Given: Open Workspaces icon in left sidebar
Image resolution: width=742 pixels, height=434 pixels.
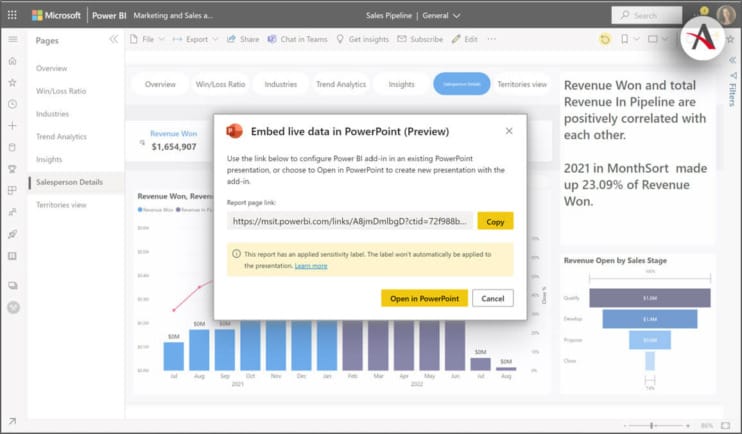Looking at the screenshot, I should pyautogui.click(x=13, y=285).
